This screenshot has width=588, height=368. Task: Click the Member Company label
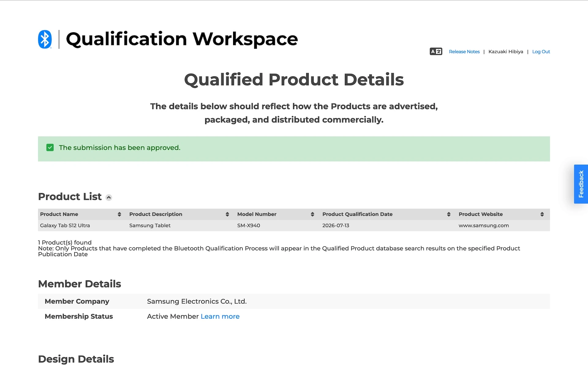(77, 302)
